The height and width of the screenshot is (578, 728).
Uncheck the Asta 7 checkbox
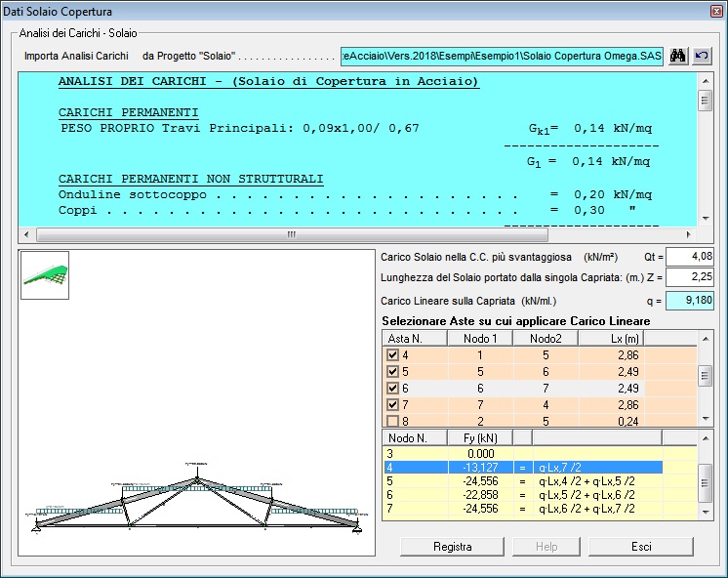[392, 404]
